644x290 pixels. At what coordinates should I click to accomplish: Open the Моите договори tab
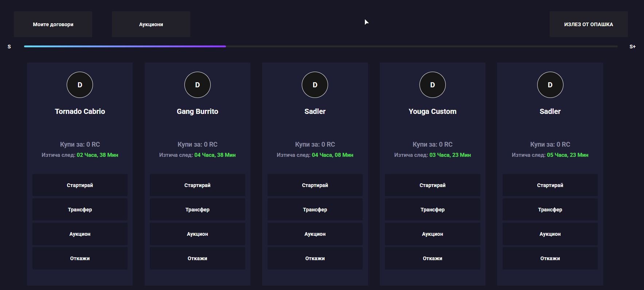53,24
